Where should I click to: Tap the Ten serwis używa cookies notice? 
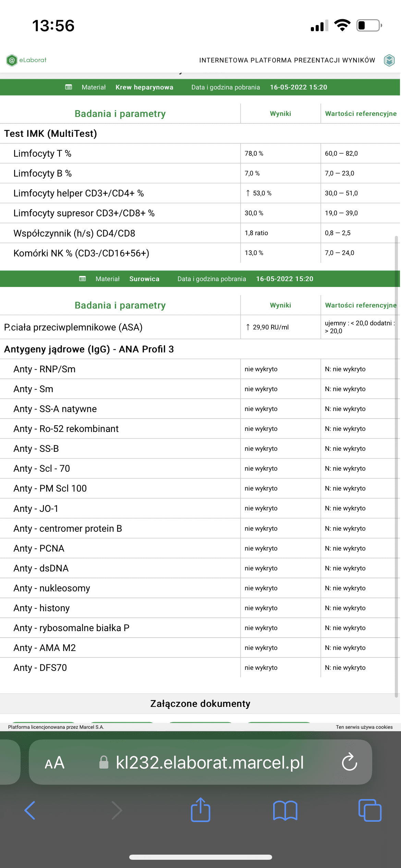(364, 727)
